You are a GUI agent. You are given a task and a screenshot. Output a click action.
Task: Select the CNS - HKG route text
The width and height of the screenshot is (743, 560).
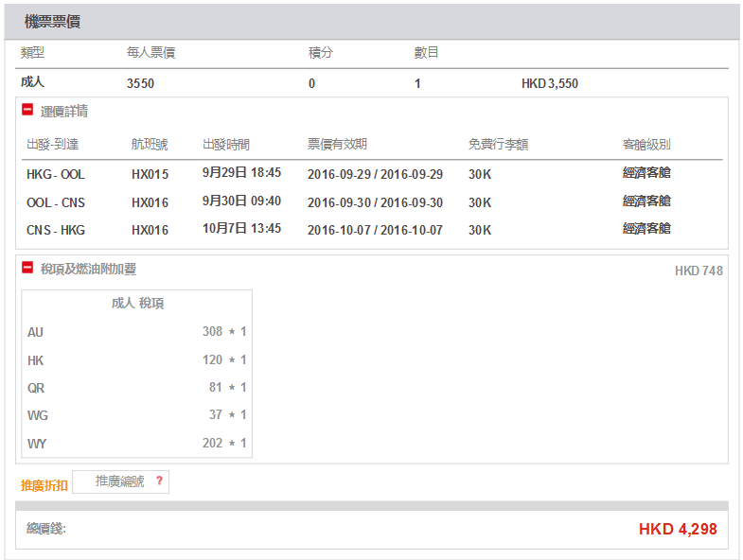56,230
